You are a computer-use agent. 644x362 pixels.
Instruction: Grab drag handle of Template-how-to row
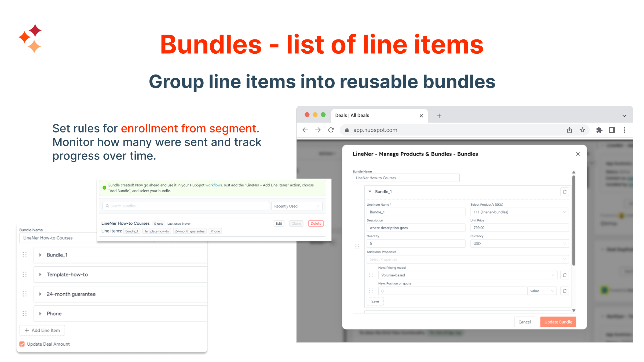pyautogui.click(x=25, y=274)
